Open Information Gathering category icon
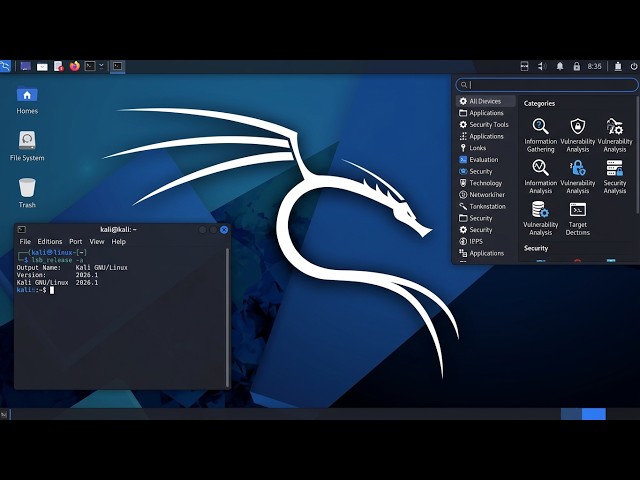640x480 pixels. 540,136
